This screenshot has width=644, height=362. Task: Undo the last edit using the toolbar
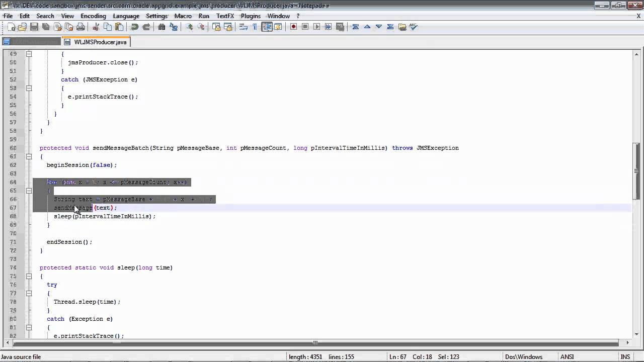[134, 27]
